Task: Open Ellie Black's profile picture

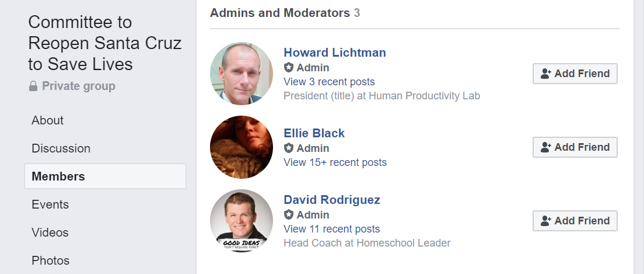Action: (x=242, y=147)
